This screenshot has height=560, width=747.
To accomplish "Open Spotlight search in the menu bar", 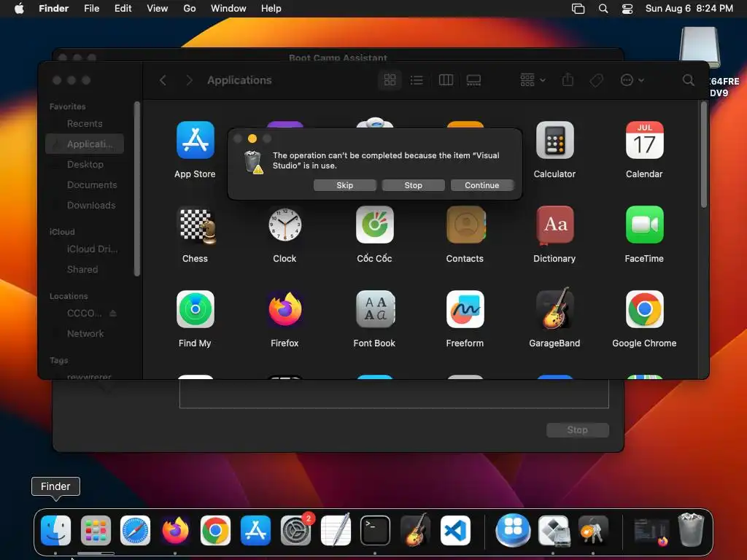I will point(603,9).
